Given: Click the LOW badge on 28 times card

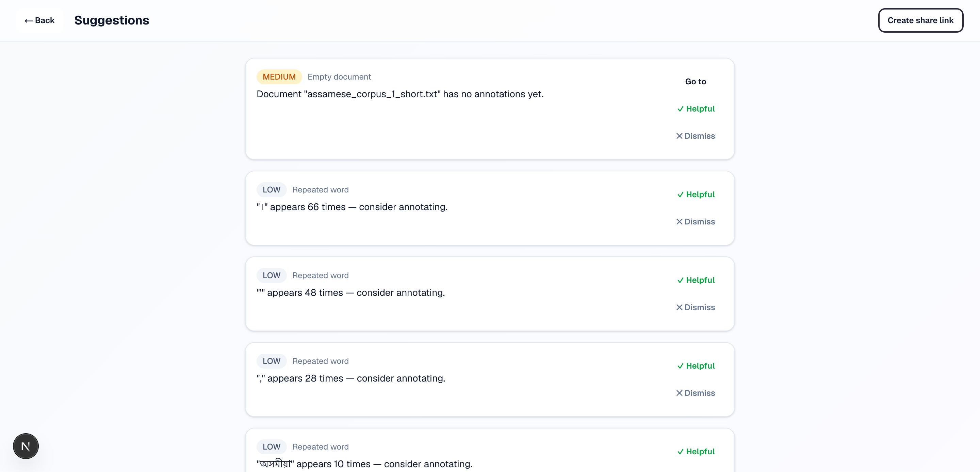Looking at the screenshot, I should pos(271,361).
